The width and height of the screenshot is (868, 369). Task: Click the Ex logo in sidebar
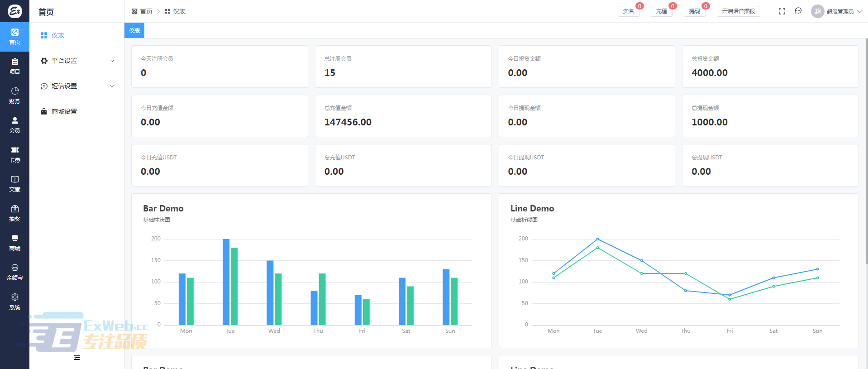pos(14,11)
